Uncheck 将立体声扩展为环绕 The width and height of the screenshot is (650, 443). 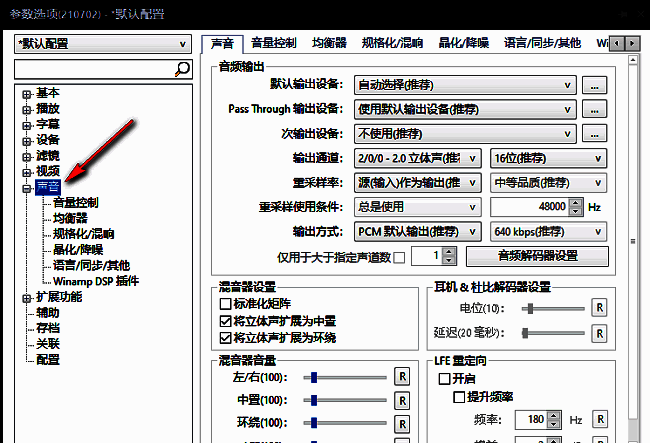pos(225,338)
